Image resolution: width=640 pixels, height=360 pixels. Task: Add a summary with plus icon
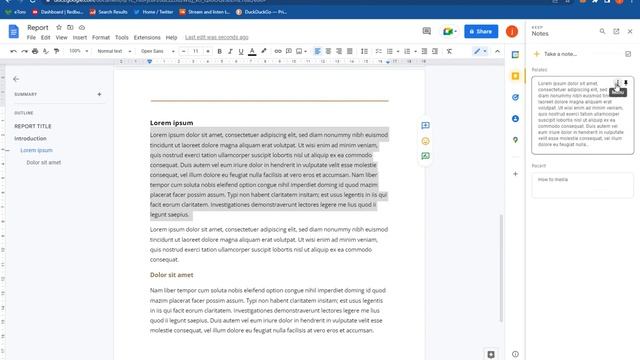(x=99, y=94)
